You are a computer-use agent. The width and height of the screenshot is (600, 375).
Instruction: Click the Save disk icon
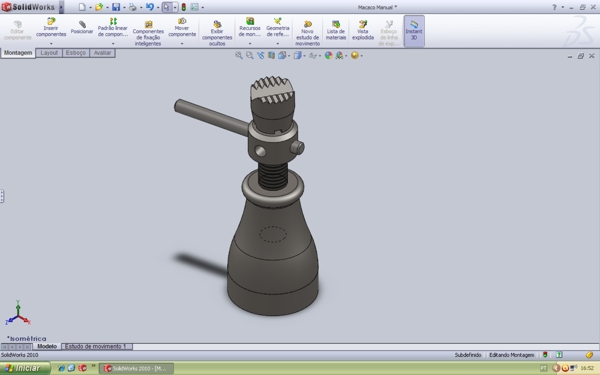coord(116,7)
